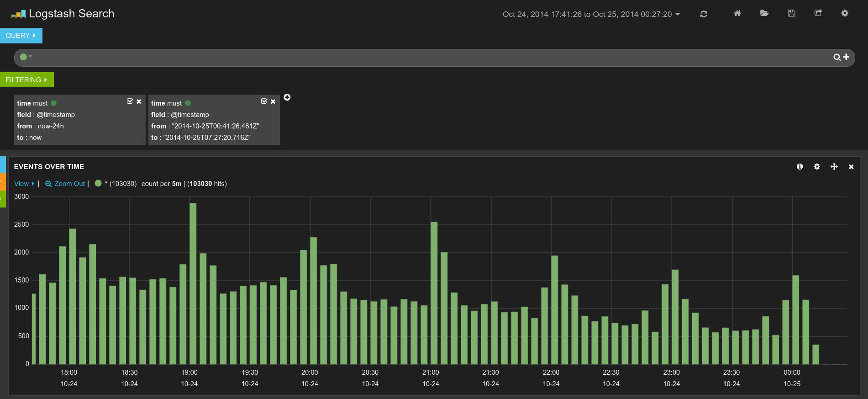This screenshot has width=868, height=399.
Task: Click the green row tab on left edge
Action: tap(3, 199)
